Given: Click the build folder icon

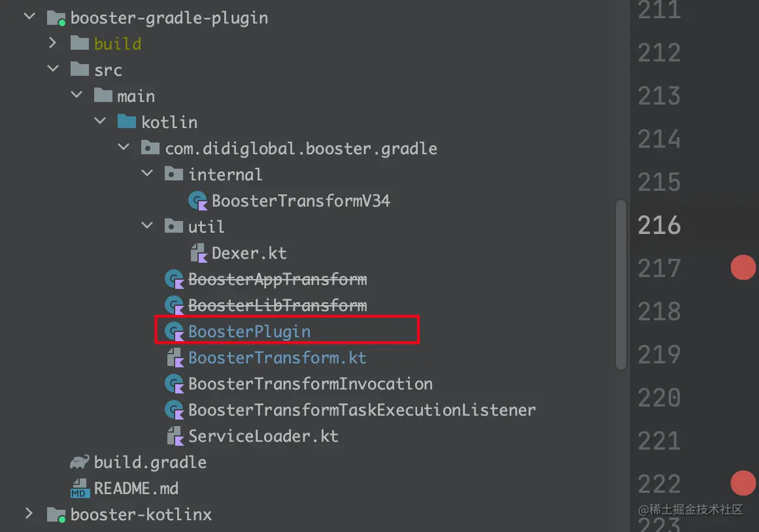Looking at the screenshot, I should click(x=79, y=44).
